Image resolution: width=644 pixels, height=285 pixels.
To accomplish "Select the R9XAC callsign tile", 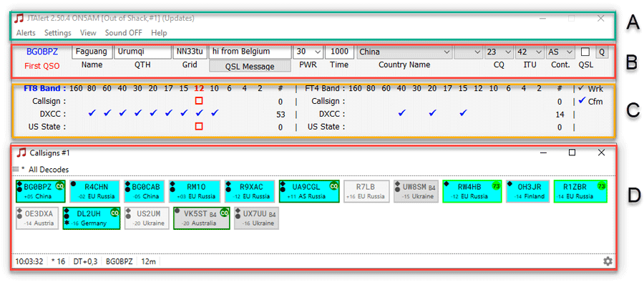I will click(250, 190).
